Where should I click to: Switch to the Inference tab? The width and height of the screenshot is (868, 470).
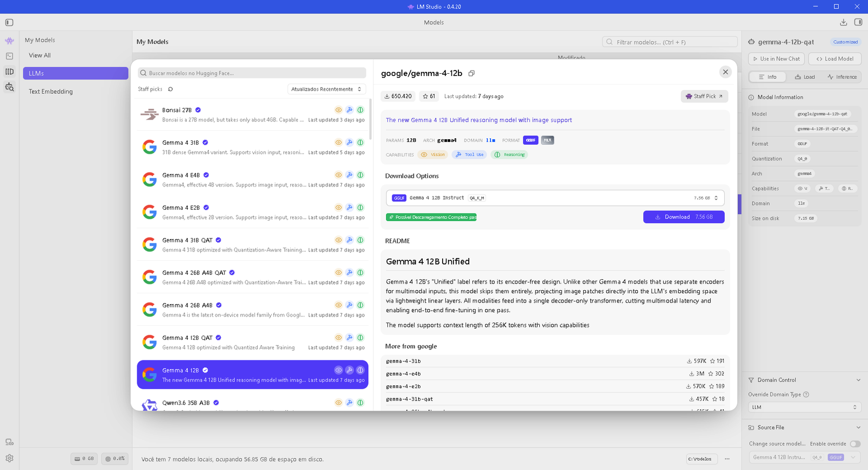pyautogui.click(x=842, y=77)
